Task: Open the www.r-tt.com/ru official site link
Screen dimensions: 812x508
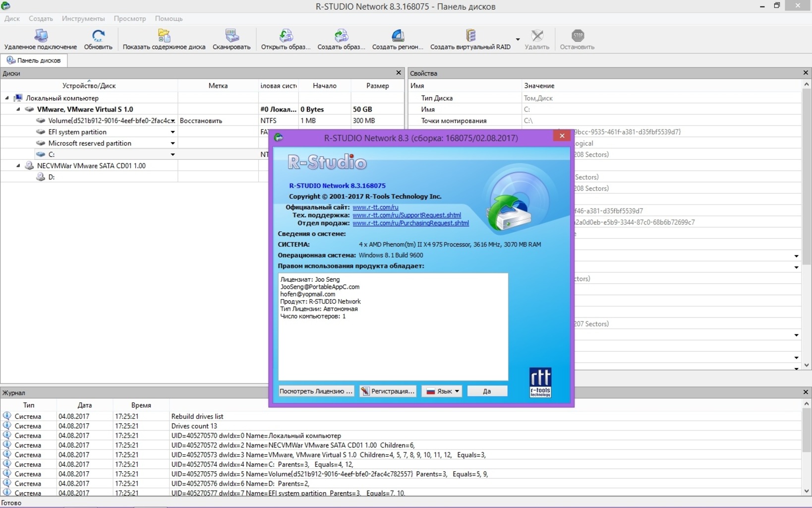Action: coord(375,207)
